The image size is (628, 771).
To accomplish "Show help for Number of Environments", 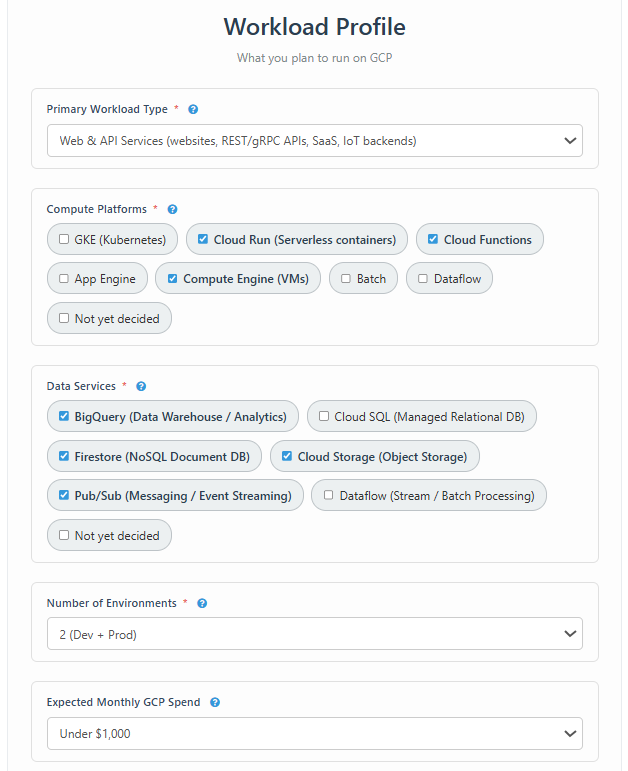I will tap(202, 603).
